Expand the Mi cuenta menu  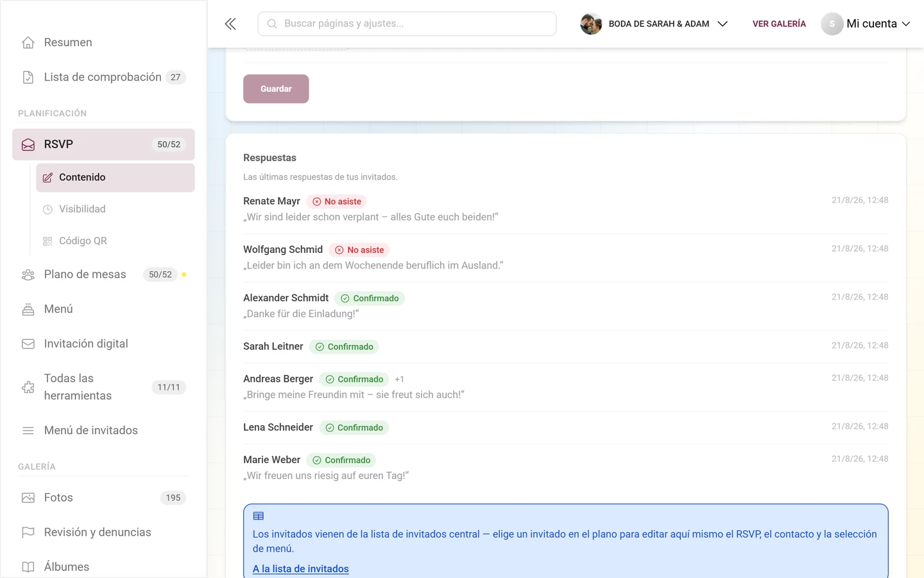pos(866,24)
